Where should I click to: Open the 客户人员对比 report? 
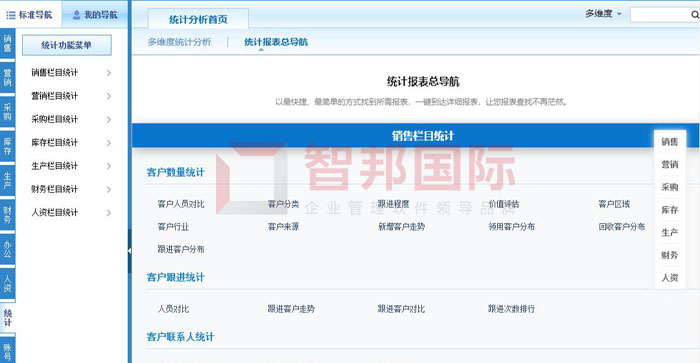181,204
